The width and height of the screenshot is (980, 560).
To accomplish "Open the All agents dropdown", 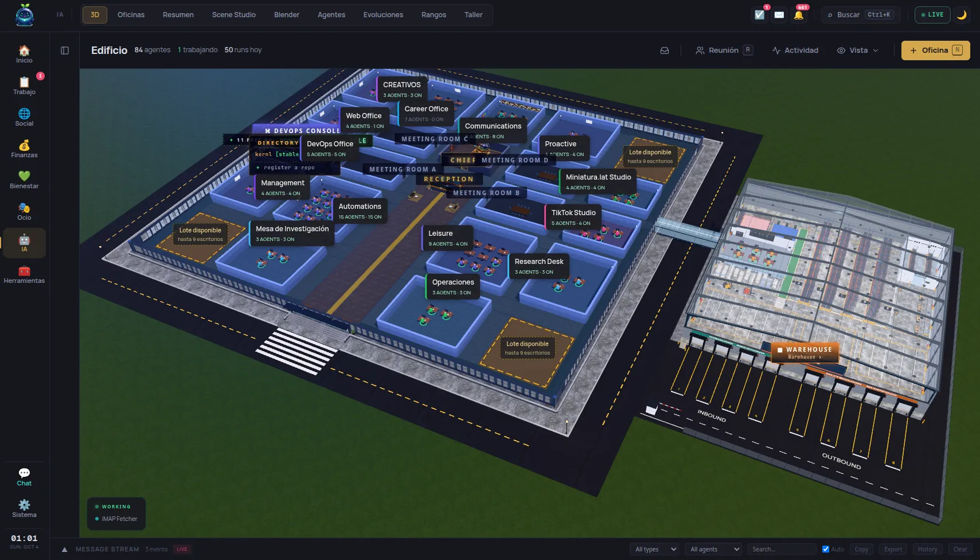I will tap(713, 549).
